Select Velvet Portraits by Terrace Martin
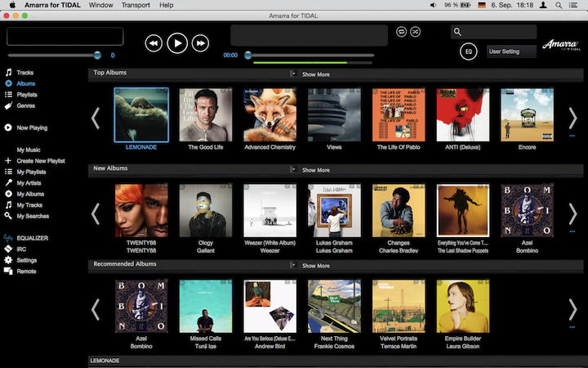This screenshot has width=588, height=368. [399, 306]
